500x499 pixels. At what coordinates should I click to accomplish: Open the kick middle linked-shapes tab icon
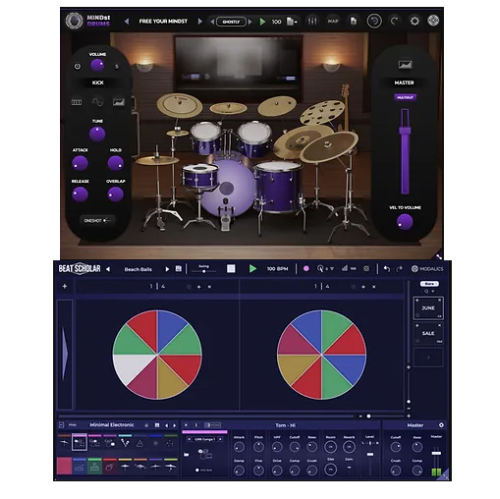(97, 102)
